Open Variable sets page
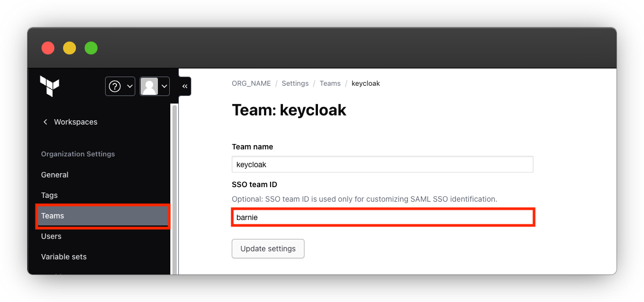Image resolution: width=644 pixels, height=302 pixels. coord(64,257)
